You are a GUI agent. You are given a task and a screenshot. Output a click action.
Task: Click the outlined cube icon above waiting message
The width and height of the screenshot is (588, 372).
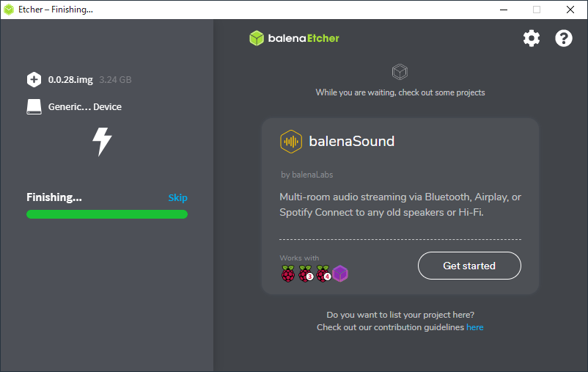[x=400, y=72]
